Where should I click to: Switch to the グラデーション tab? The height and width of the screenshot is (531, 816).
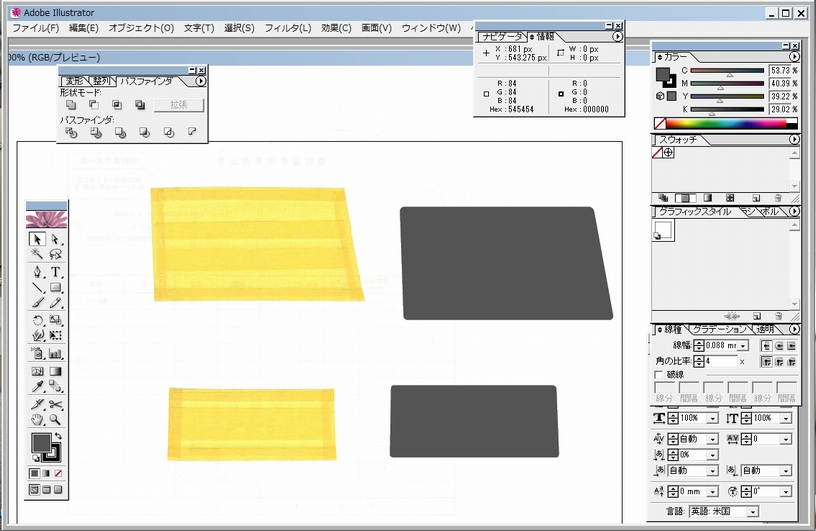718,329
